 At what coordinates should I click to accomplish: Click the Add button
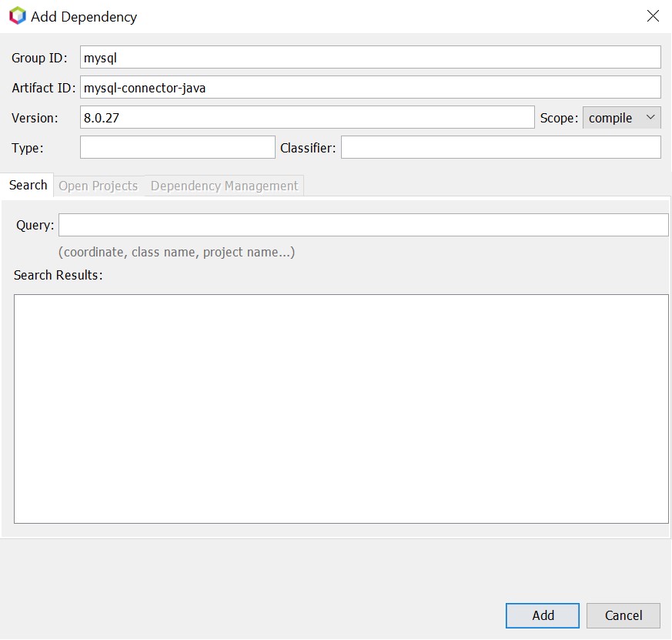542,615
